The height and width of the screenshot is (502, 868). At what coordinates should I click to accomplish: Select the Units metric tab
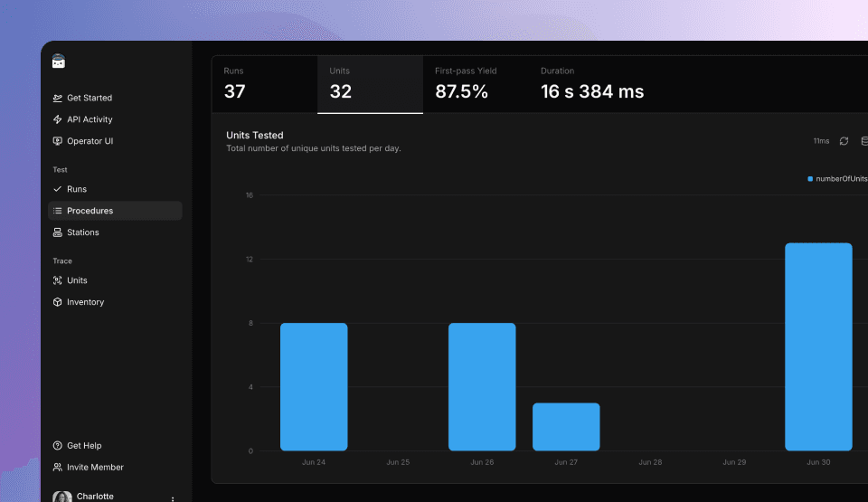370,83
